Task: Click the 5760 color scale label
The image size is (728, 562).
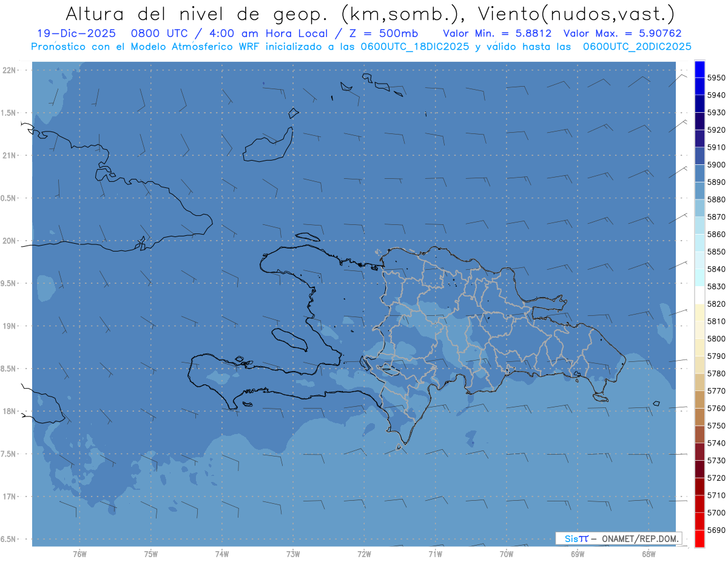Action: 716,409
